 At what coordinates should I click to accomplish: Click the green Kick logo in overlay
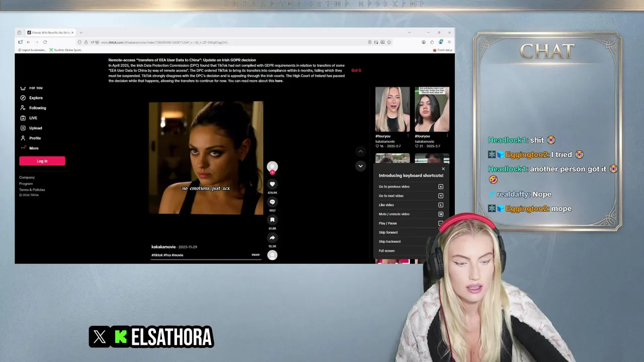pyautogui.click(x=120, y=337)
